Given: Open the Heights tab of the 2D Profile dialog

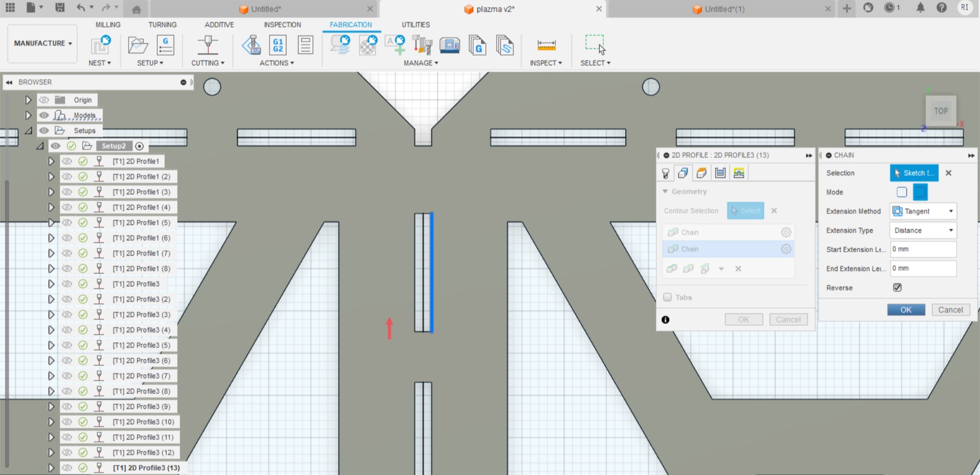Looking at the screenshot, I should 701,173.
